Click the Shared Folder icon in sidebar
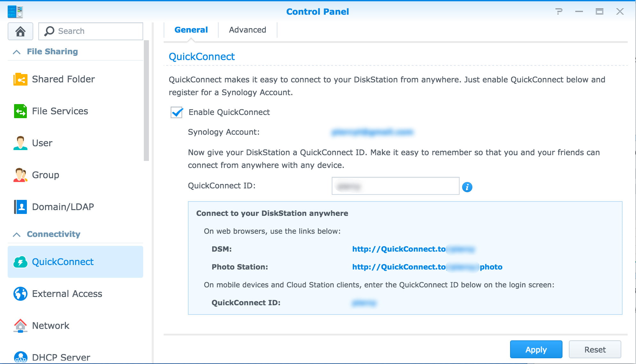 (20, 79)
